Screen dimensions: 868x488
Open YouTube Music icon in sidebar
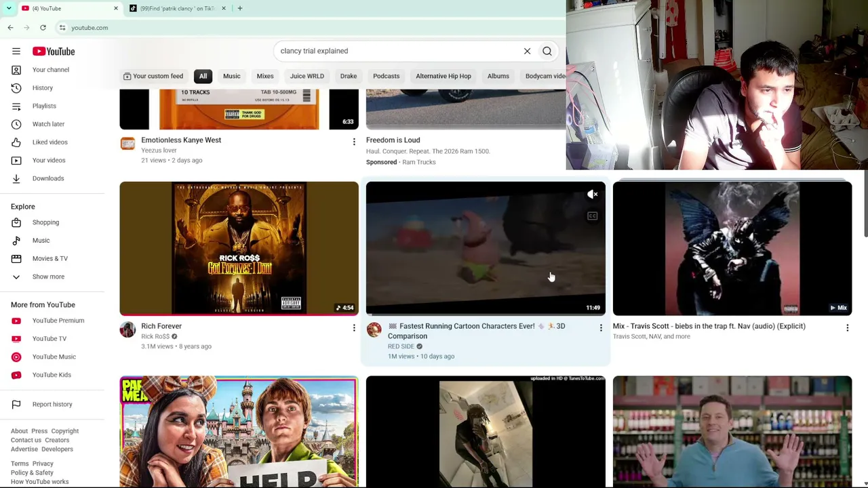pos(16,357)
